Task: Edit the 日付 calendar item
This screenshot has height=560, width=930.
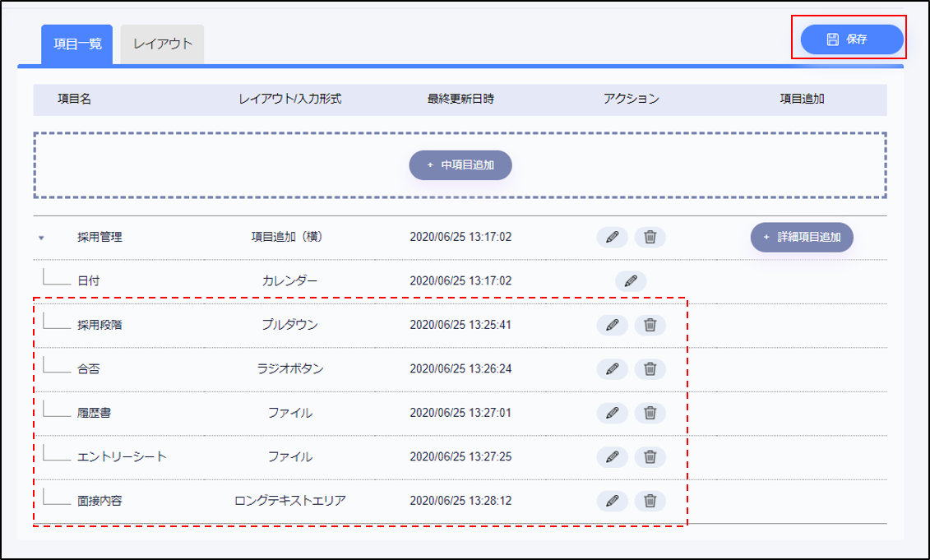Action: [631, 280]
